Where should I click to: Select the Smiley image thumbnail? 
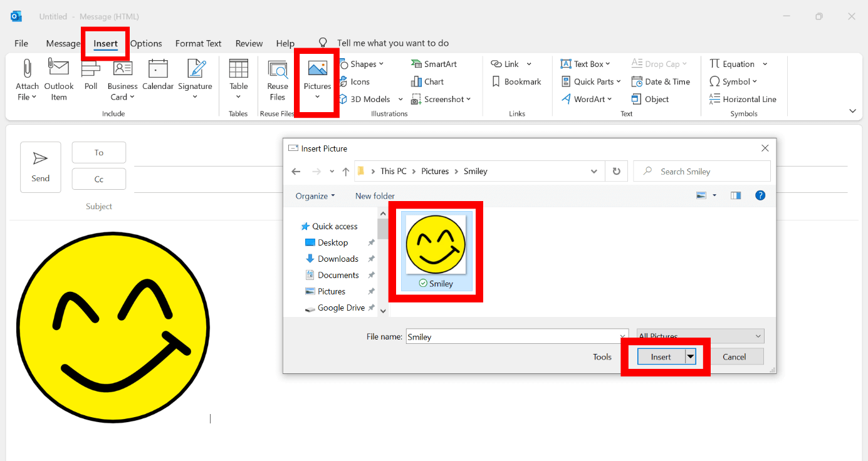tap(435, 244)
